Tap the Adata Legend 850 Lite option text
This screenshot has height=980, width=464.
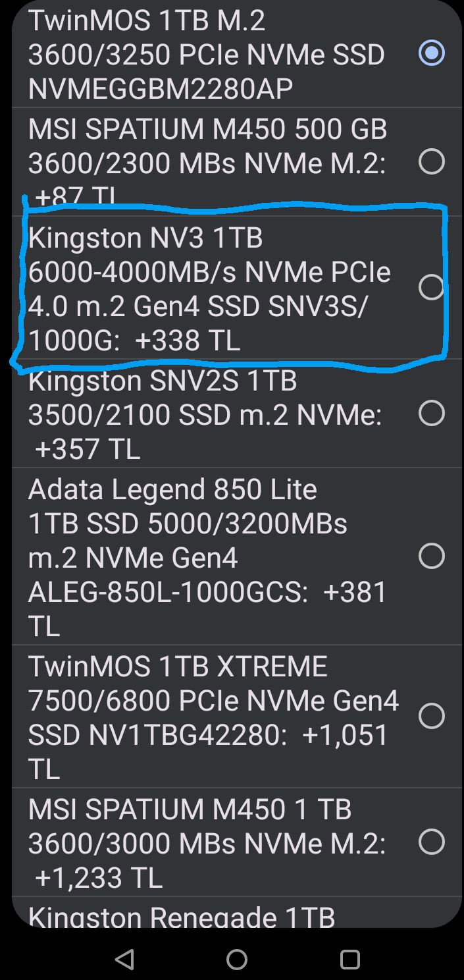[x=207, y=557]
